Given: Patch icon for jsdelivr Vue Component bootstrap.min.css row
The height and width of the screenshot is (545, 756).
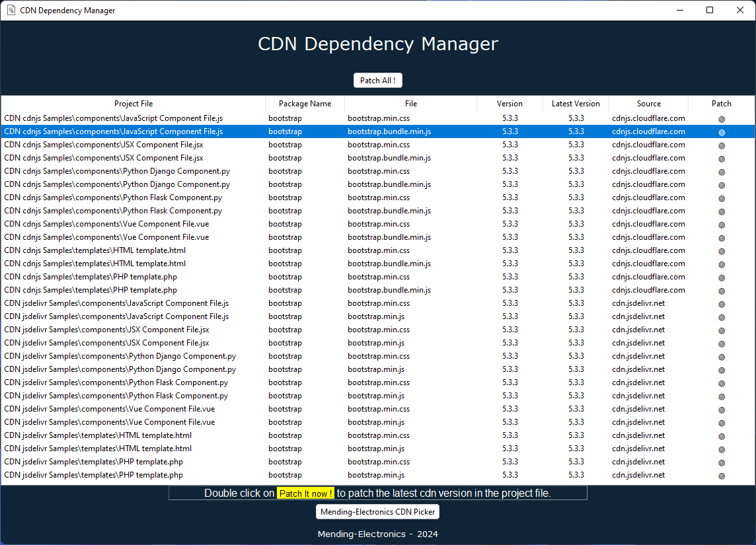Looking at the screenshot, I should (x=721, y=410).
